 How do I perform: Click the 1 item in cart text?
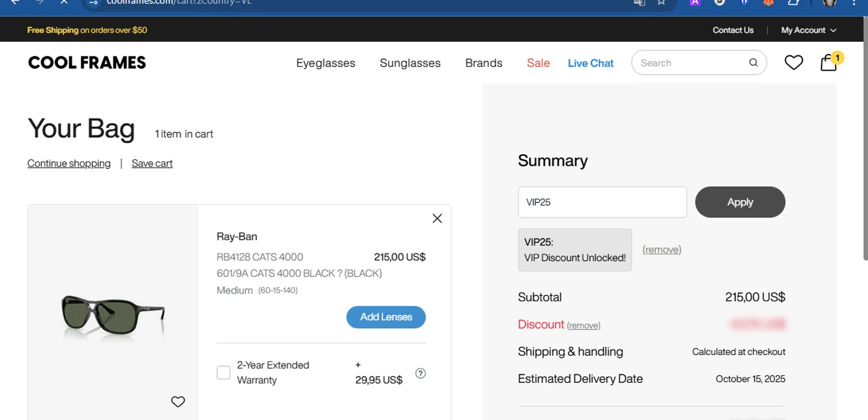tap(184, 134)
